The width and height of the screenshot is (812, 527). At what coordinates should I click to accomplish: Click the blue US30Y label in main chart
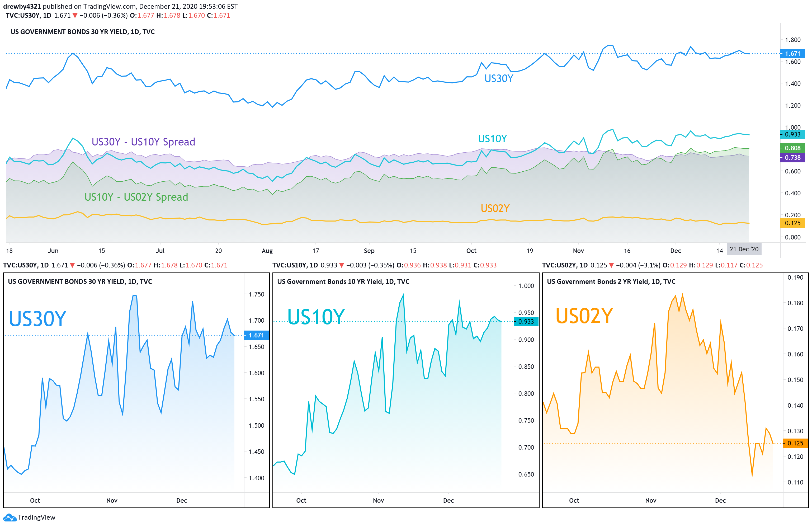[498, 78]
